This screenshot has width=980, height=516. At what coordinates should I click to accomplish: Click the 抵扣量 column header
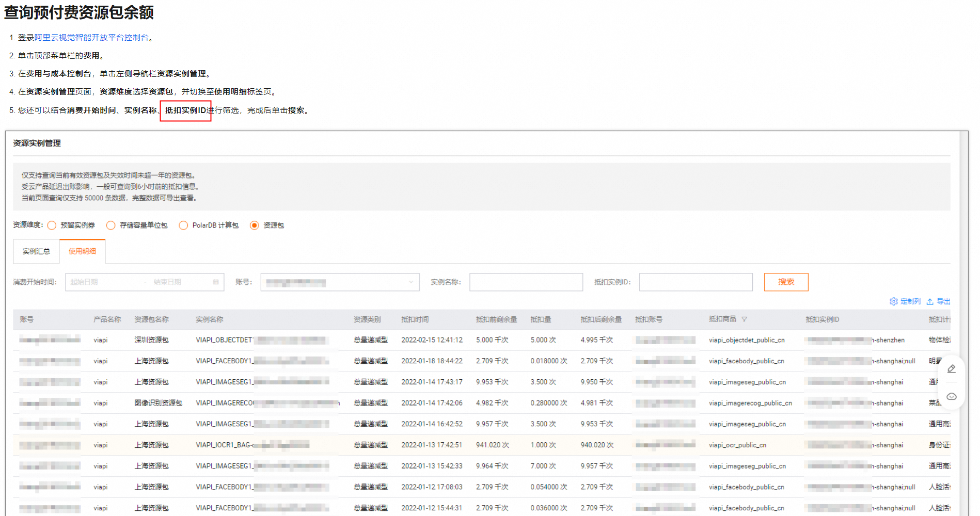tap(541, 319)
